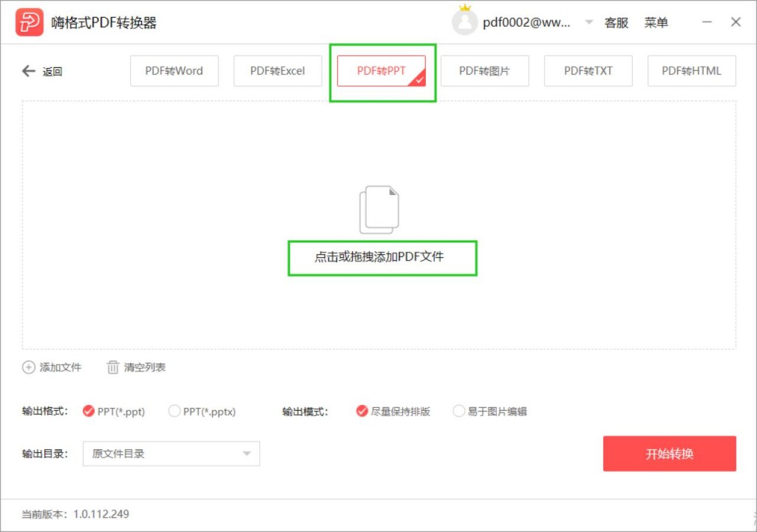Click the 嗨格式PDF转换器 app logo icon

(x=30, y=22)
